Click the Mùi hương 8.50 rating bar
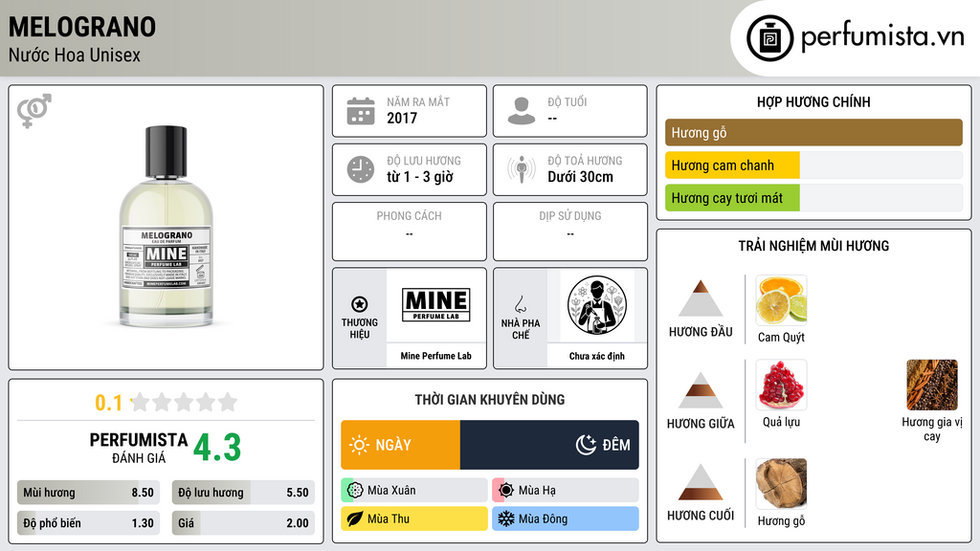This screenshot has height=551, width=980. (89, 493)
